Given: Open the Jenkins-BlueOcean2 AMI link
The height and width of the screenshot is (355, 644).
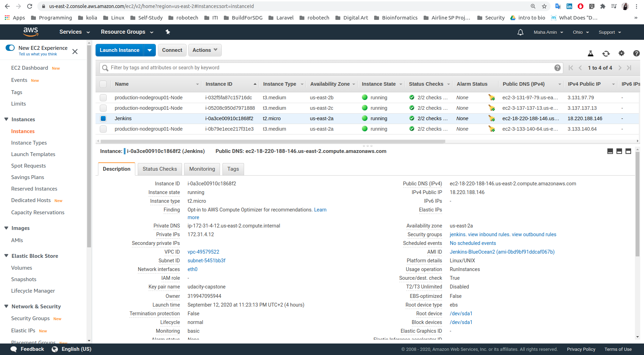Looking at the screenshot, I should pyautogui.click(x=502, y=252).
